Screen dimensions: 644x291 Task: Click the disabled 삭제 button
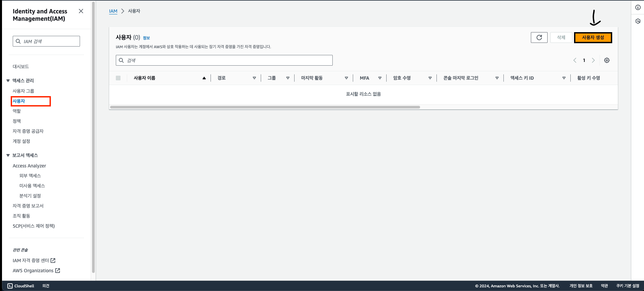pos(561,38)
